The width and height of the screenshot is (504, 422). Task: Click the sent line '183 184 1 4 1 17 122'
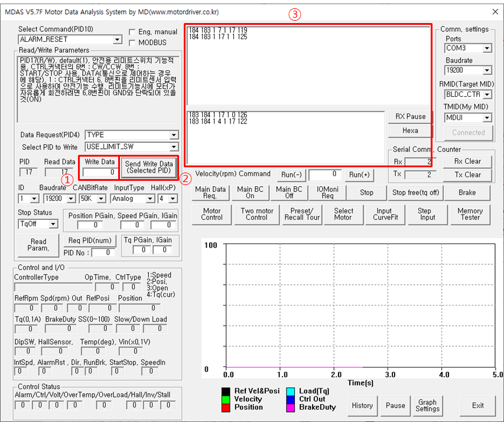[x=218, y=122]
